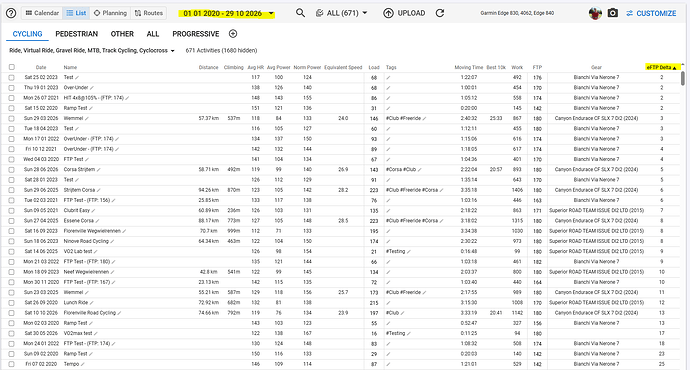Check the Mon 26 07 2021 HIT row
Screen dimensions: 690x370
tap(12, 98)
